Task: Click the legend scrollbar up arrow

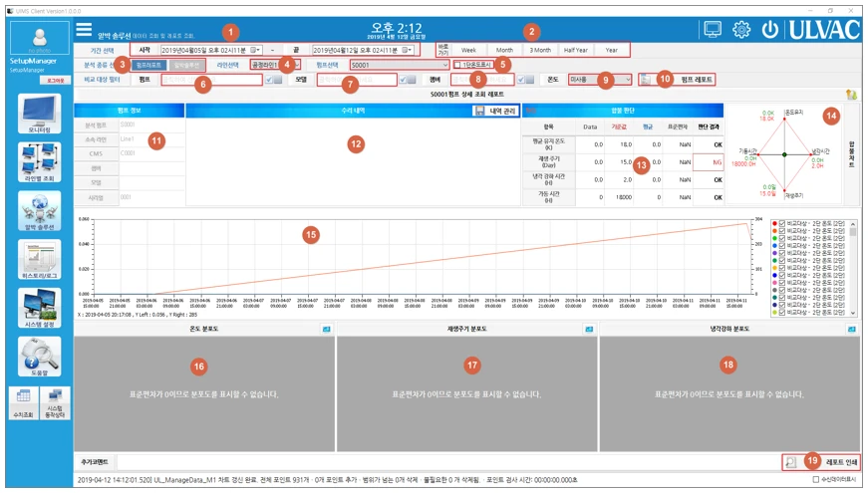Action: [x=853, y=223]
